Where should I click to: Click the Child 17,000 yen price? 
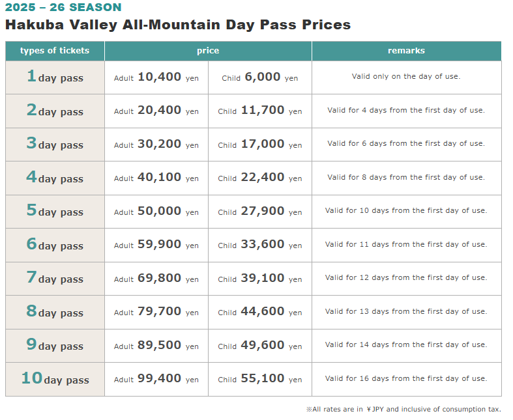[x=259, y=144]
